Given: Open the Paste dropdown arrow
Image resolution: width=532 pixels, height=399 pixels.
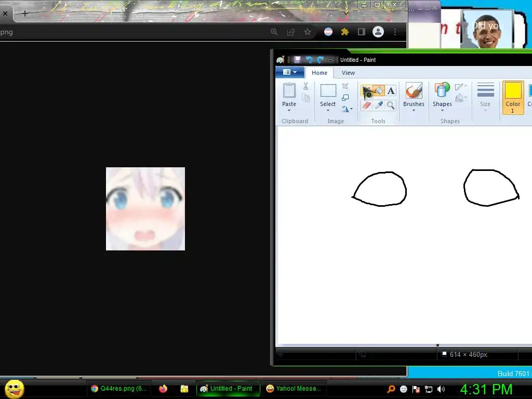Looking at the screenshot, I should coord(289,110).
